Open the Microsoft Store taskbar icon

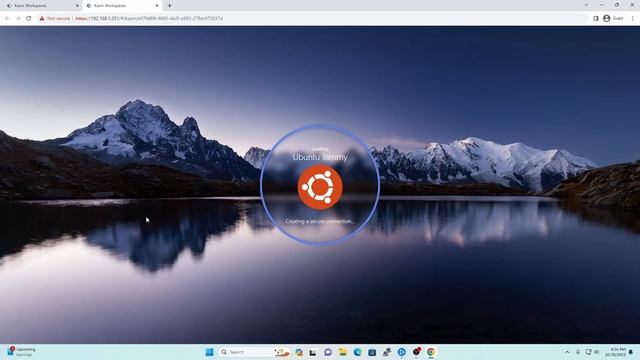(372, 352)
